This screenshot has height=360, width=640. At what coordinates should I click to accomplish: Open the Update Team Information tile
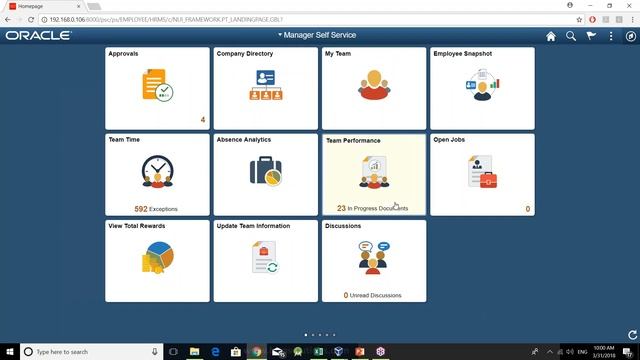pos(265,261)
